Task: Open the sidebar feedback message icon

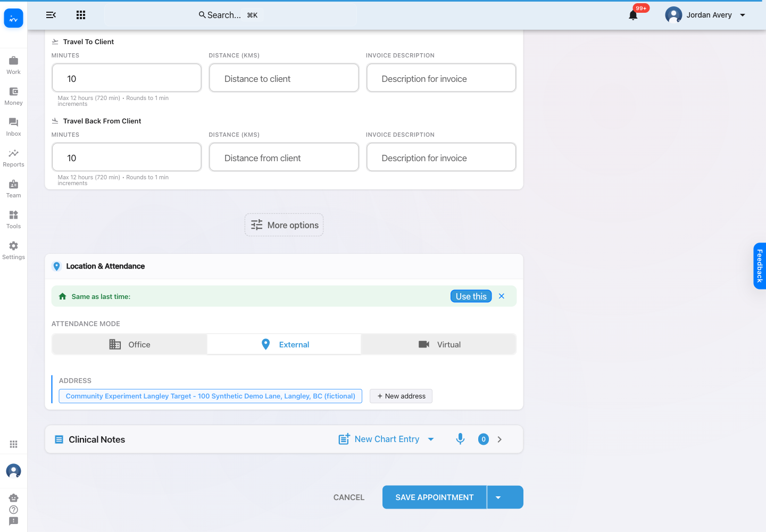Action: click(x=13, y=521)
